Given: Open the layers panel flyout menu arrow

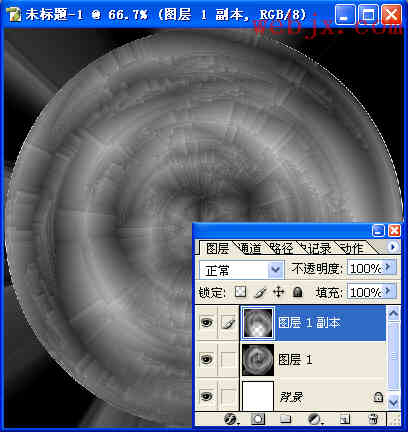Looking at the screenshot, I should [393, 247].
